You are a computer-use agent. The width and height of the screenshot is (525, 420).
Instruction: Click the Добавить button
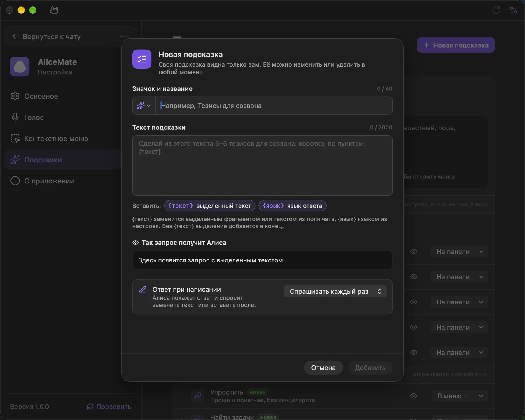point(370,367)
